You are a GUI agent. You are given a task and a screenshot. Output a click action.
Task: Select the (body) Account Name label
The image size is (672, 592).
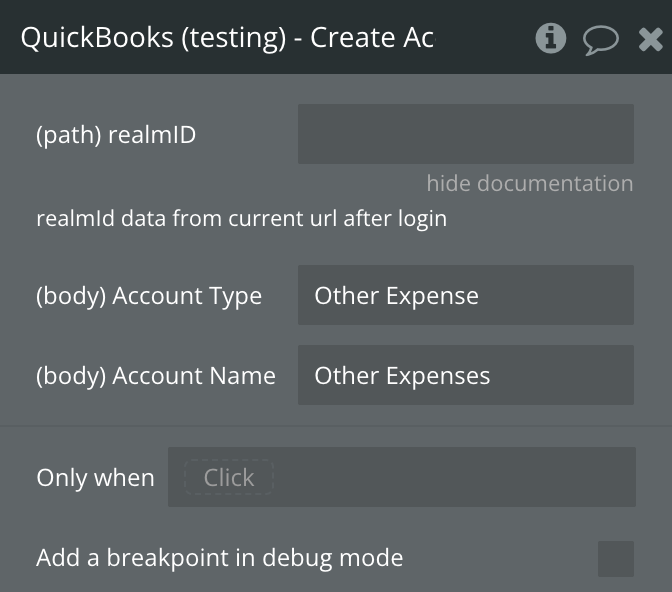click(155, 376)
